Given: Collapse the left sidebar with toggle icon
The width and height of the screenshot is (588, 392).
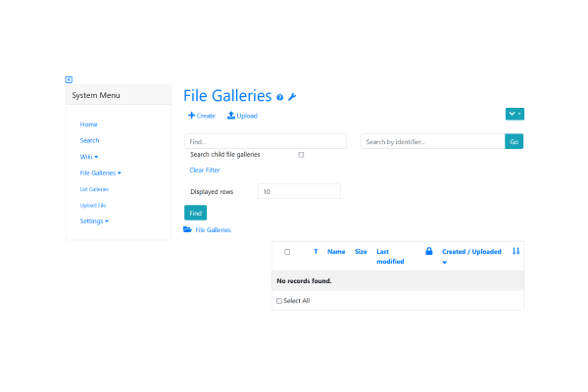Looking at the screenshot, I should [69, 79].
